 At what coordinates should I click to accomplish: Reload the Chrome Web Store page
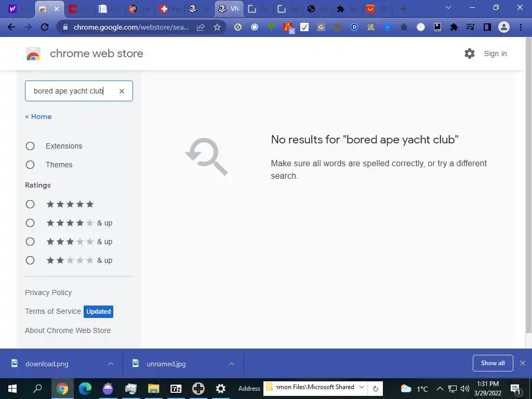pos(45,27)
